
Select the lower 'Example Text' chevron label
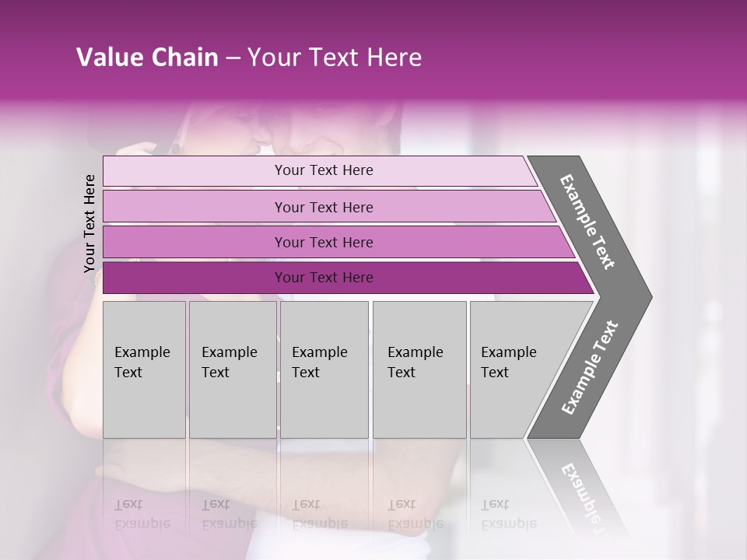point(590,368)
